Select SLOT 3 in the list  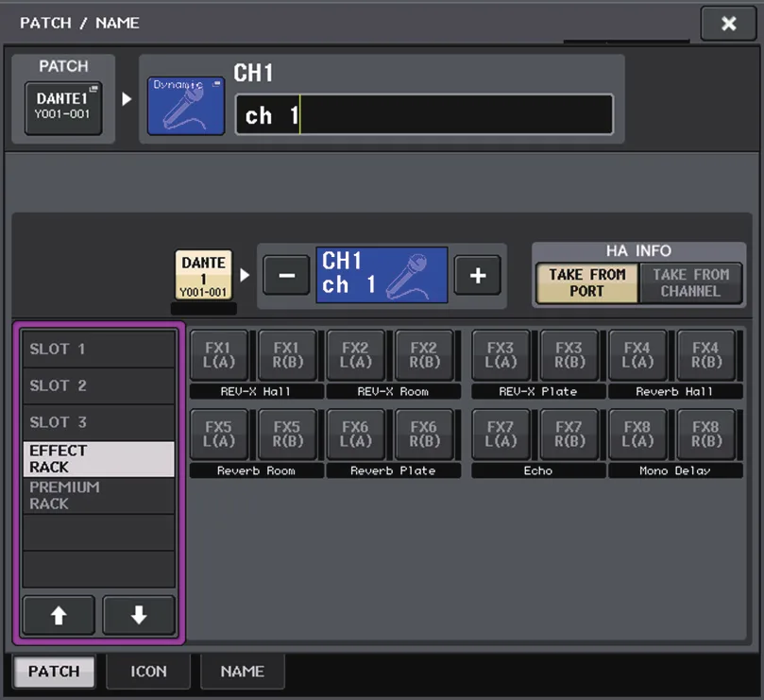point(98,422)
